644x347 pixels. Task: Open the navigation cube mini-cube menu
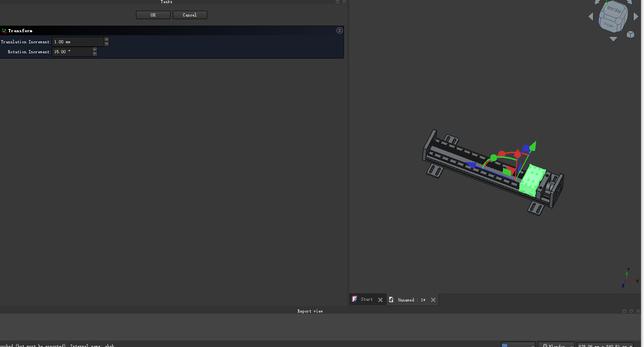click(x=630, y=34)
